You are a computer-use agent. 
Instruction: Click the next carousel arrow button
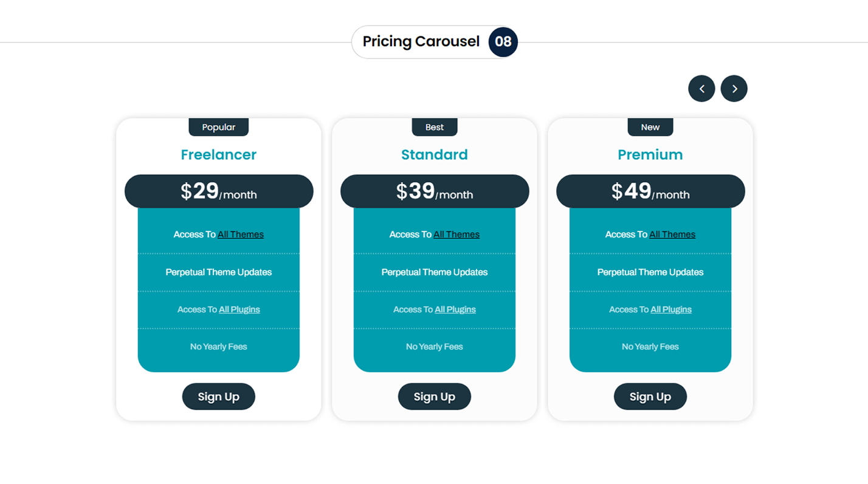pyautogui.click(x=734, y=89)
